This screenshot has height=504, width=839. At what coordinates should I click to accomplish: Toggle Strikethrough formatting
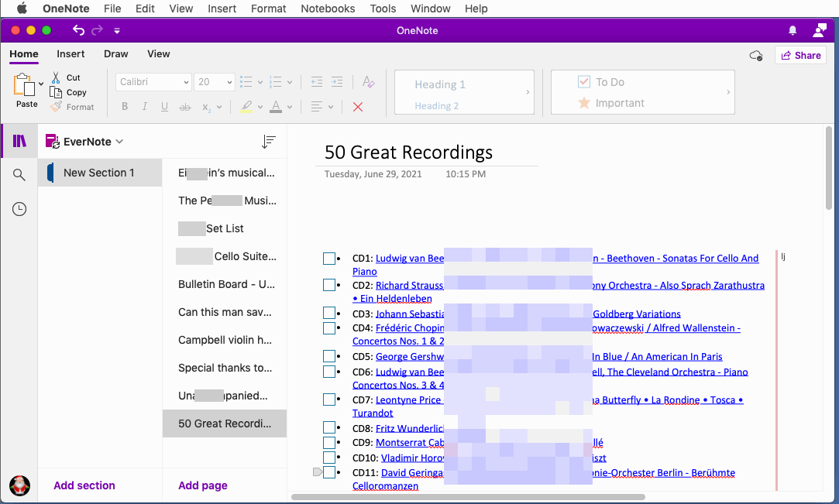click(x=185, y=107)
